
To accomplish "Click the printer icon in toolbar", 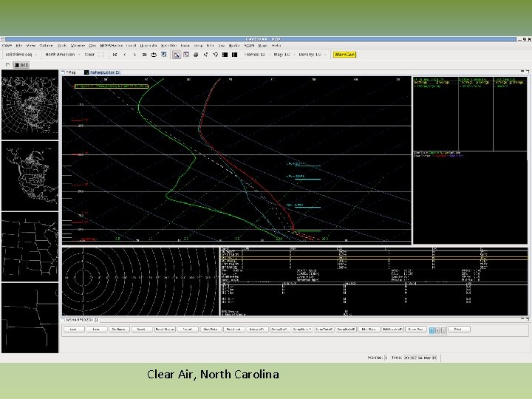I will tap(196, 55).
